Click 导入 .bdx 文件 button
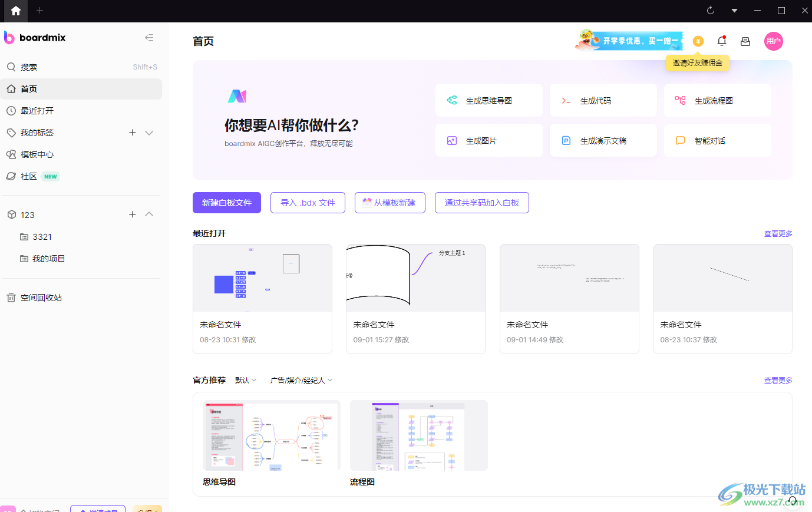Image resolution: width=812 pixels, height=512 pixels. tap(308, 203)
